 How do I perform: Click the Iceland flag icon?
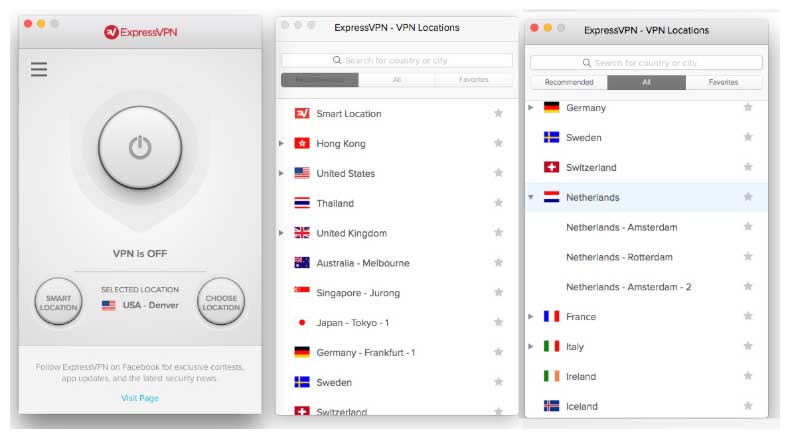pos(551,406)
